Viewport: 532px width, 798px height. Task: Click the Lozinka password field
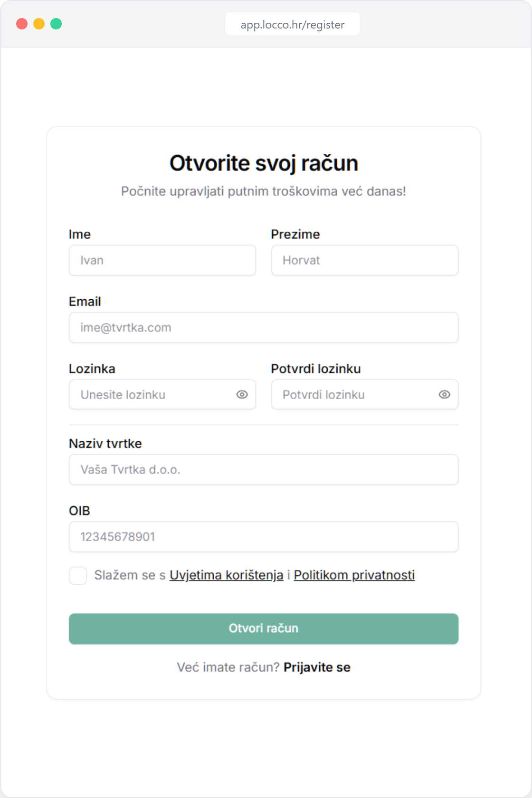pos(152,394)
